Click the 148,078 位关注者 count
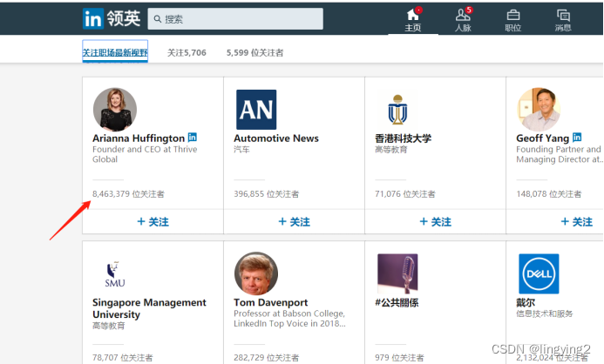 549,194
